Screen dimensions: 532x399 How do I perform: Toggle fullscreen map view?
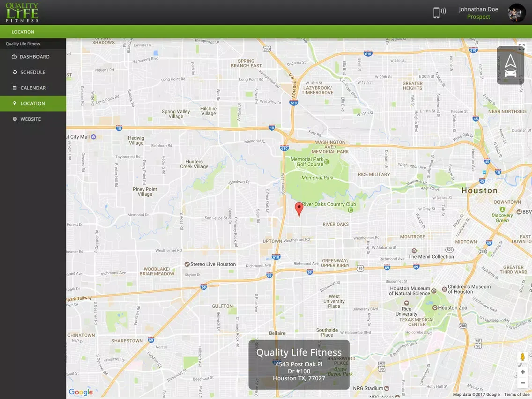click(522, 47)
